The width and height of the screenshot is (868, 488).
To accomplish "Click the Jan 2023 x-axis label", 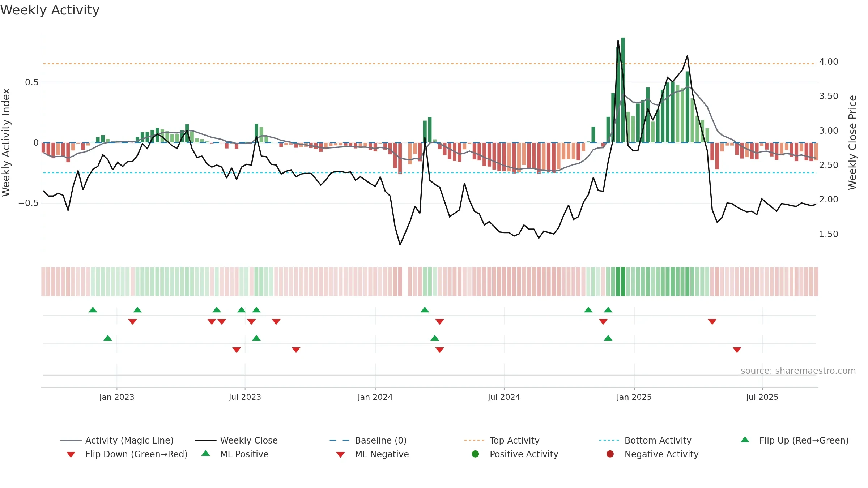I will [x=117, y=397].
